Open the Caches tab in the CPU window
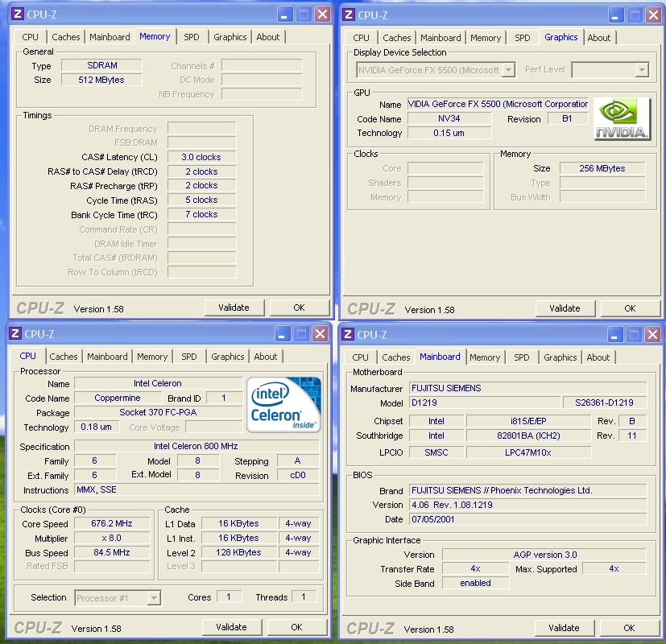Image resolution: width=666 pixels, height=644 pixels. tap(64, 357)
